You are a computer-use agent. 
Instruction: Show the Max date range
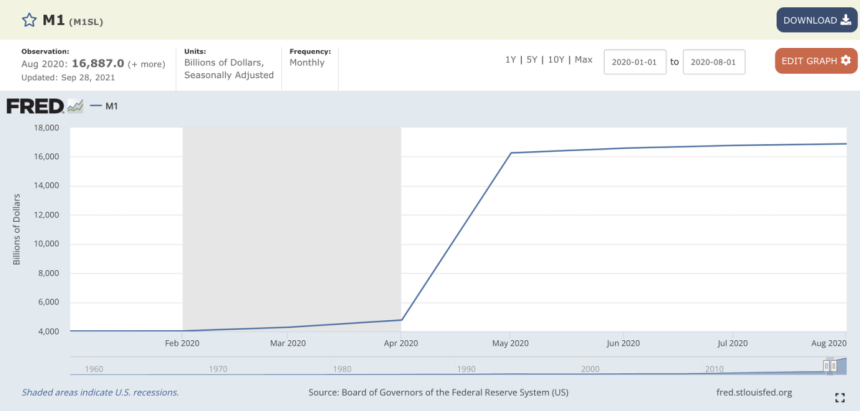584,60
